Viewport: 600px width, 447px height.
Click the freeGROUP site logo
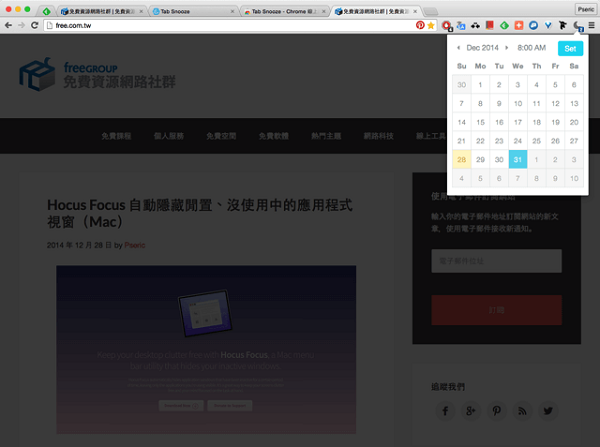point(98,74)
